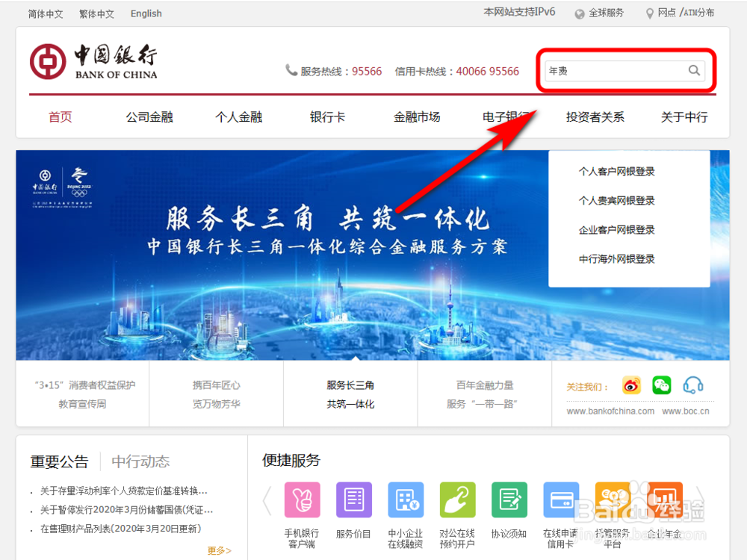
Task: Click the 信用卡热线 number 40066 95566
Action: [x=487, y=72]
